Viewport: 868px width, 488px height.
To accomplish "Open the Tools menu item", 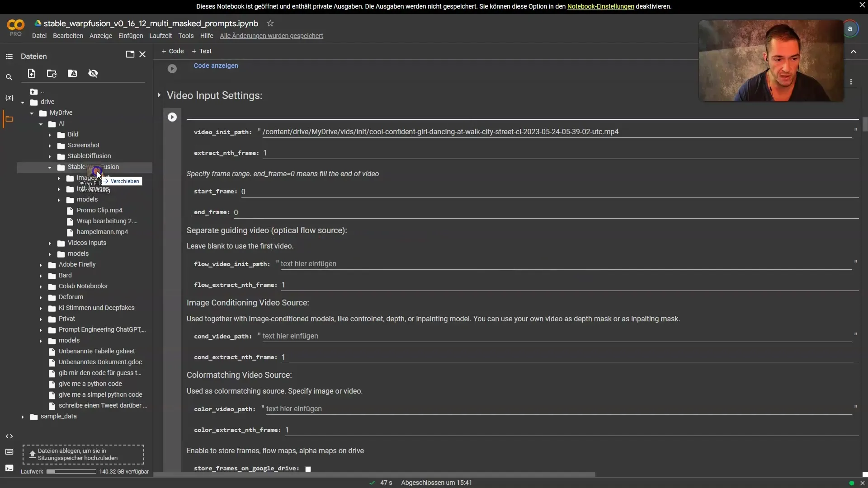I will (x=185, y=35).
